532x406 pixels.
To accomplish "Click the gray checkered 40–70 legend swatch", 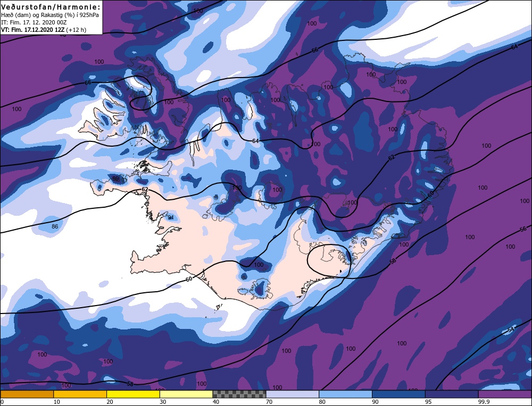I will (239, 394).
